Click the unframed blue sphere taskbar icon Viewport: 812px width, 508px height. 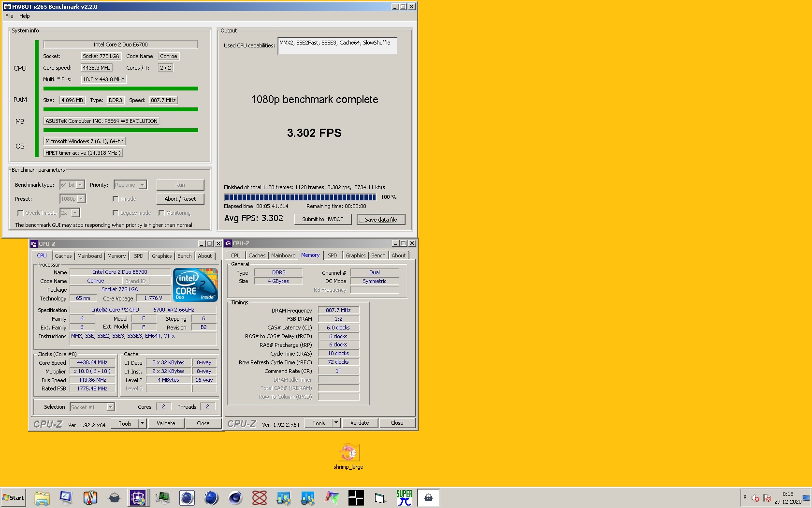click(x=211, y=498)
